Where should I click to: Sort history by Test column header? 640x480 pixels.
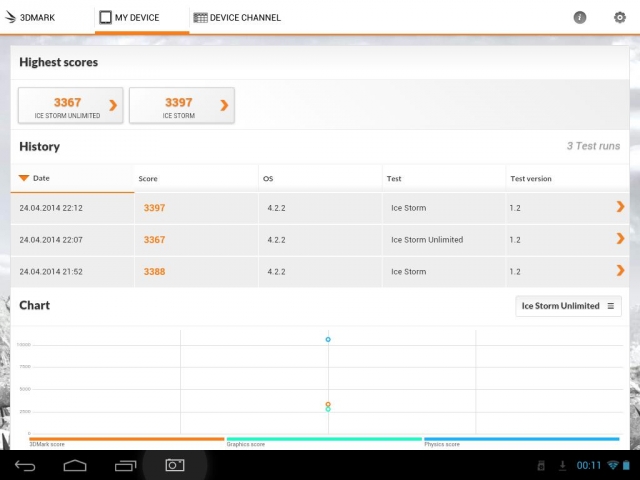444,178
